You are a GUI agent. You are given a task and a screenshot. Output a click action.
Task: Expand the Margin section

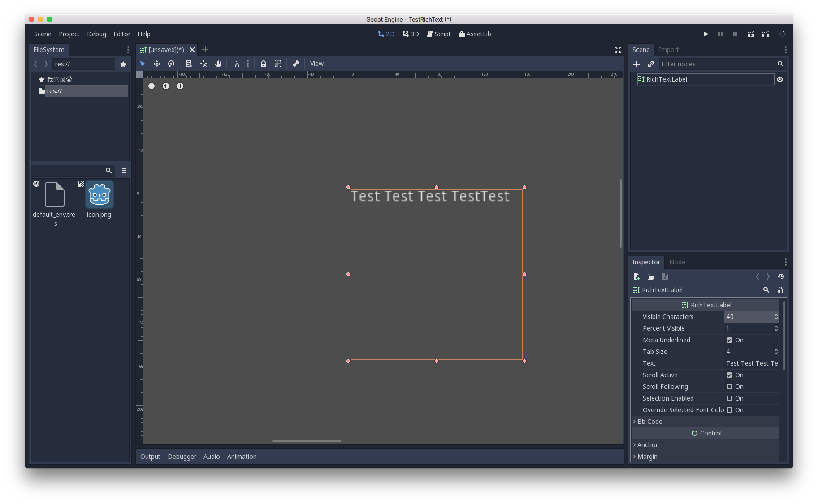point(647,456)
